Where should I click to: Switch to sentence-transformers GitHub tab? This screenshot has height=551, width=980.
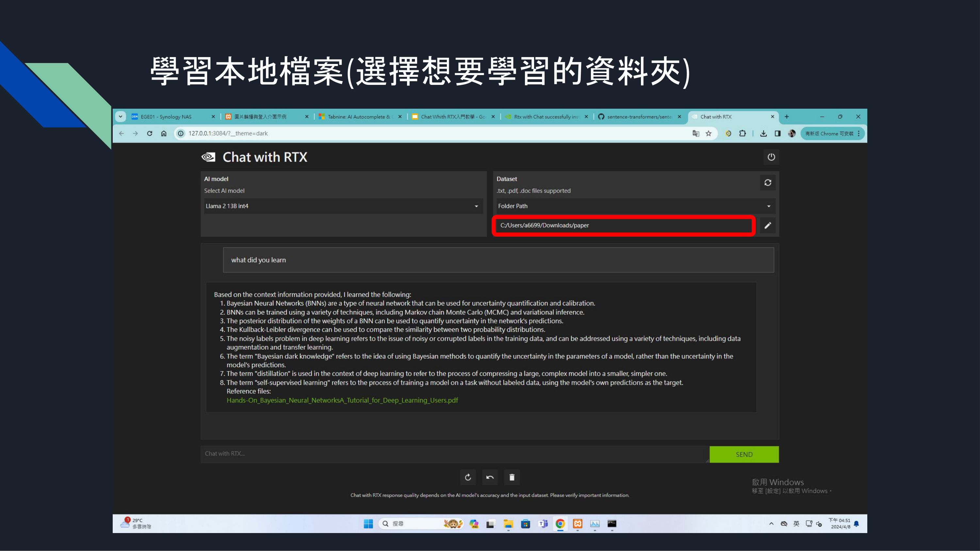coord(639,117)
